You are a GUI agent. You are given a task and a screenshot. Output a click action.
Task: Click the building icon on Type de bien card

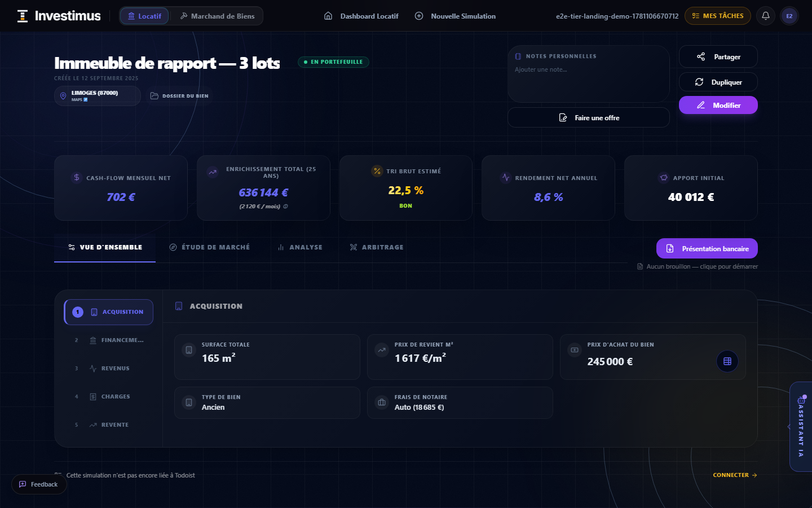tap(189, 402)
